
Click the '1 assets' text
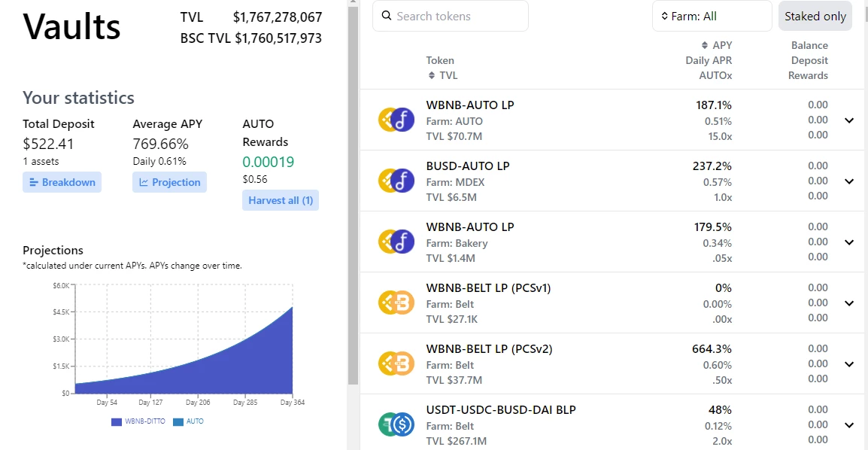[41, 161]
